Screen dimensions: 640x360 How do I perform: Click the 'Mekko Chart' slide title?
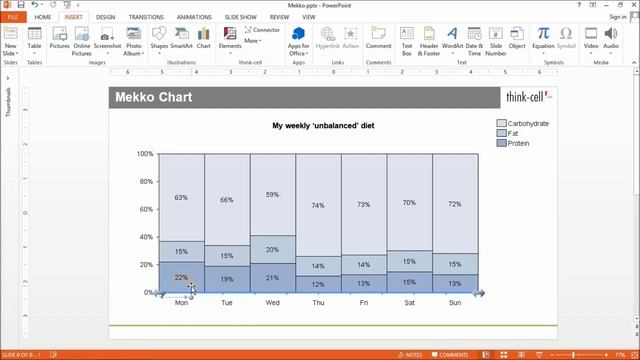153,97
